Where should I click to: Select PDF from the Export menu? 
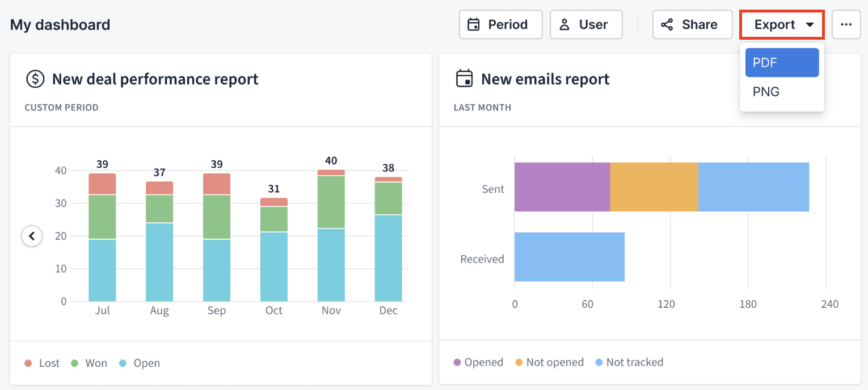point(782,62)
